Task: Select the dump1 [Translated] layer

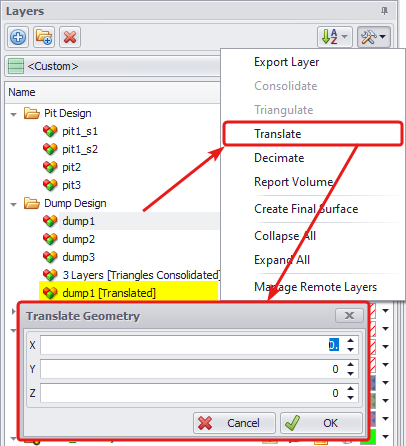Action: (x=109, y=293)
